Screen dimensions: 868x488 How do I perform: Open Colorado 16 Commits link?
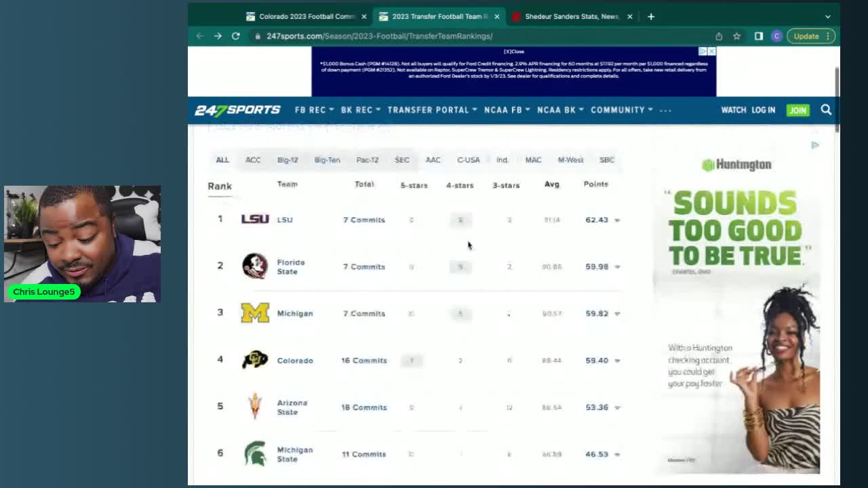364,361
